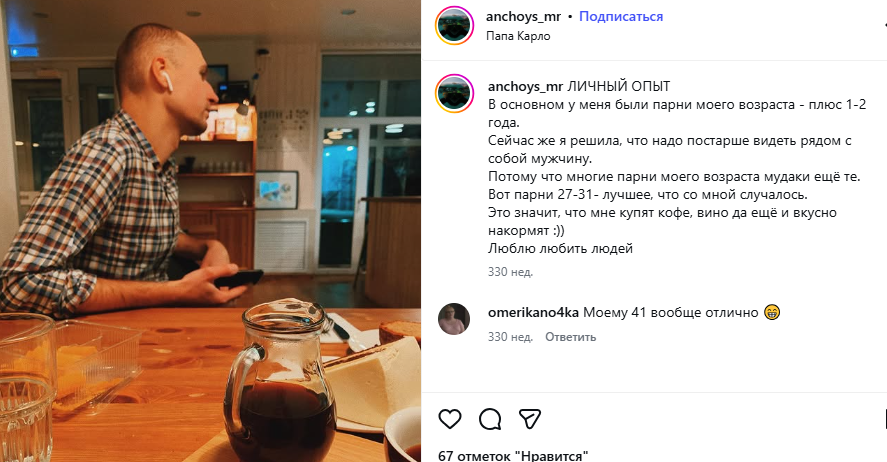Click the comment's 330 нед. timestamp
887x462 pixels.
click(x=510, y=337)
